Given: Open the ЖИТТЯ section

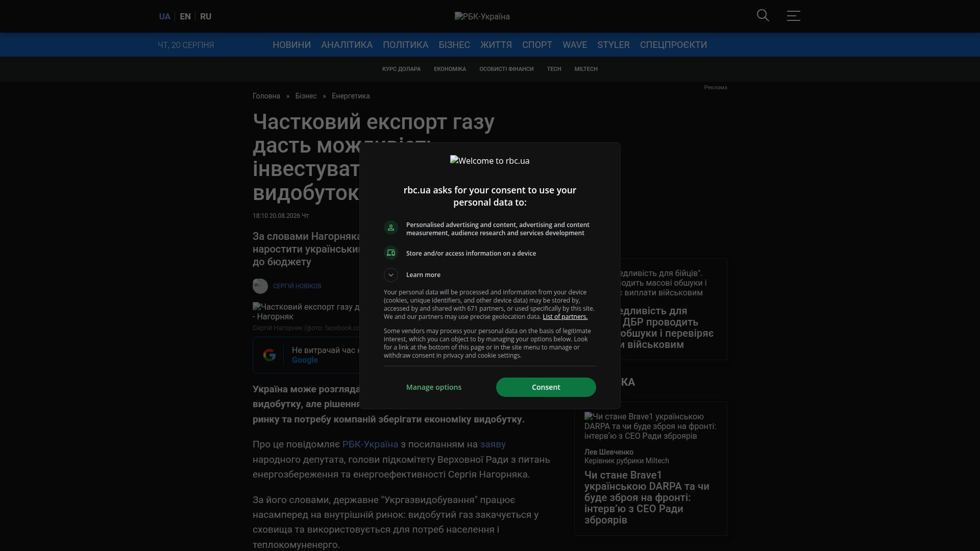Looking at the screenshot, I should coord(496,45).
